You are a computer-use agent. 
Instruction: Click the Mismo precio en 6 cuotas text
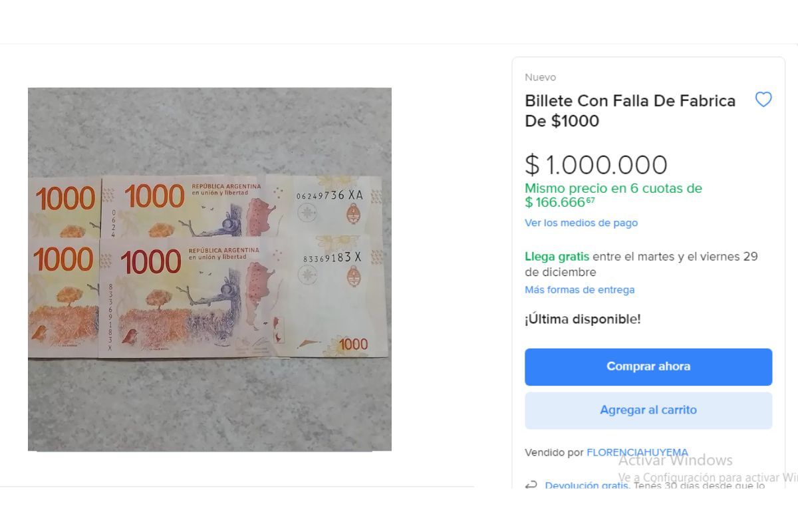click(x=613, y=196)
